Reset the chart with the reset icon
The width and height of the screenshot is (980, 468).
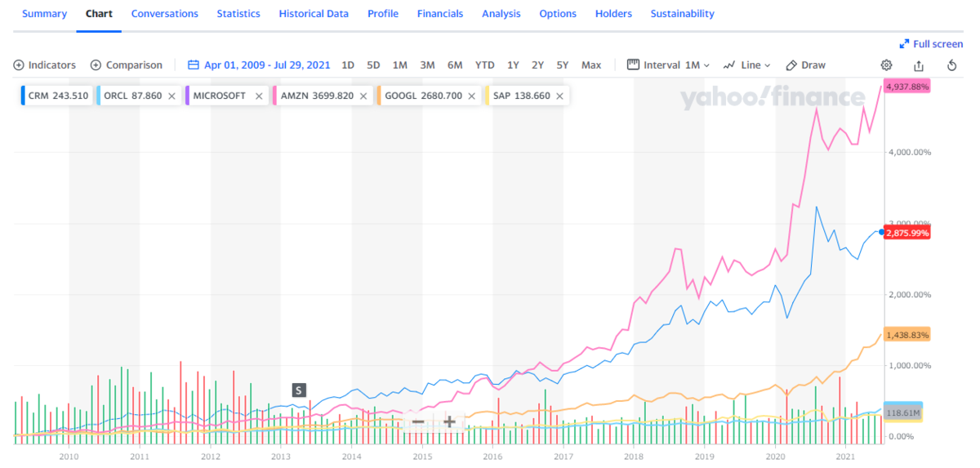[951, 65]
